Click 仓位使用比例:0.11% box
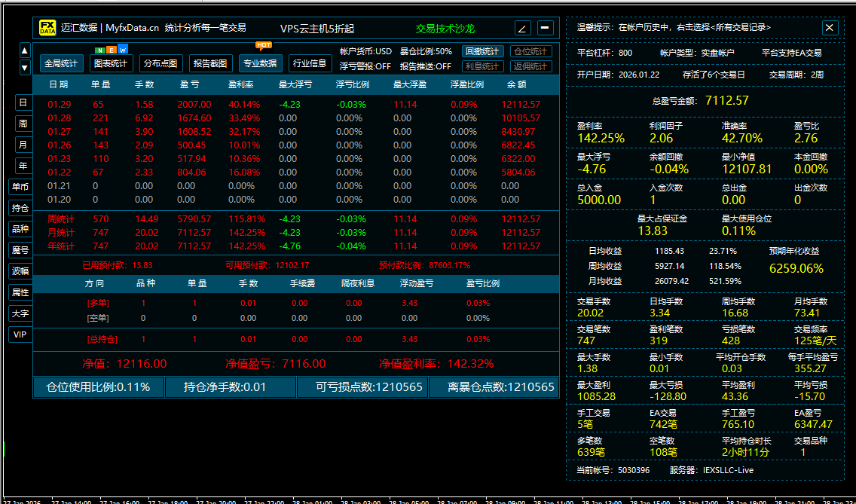Viewport: 856px width, 504px height. [99, 387]
